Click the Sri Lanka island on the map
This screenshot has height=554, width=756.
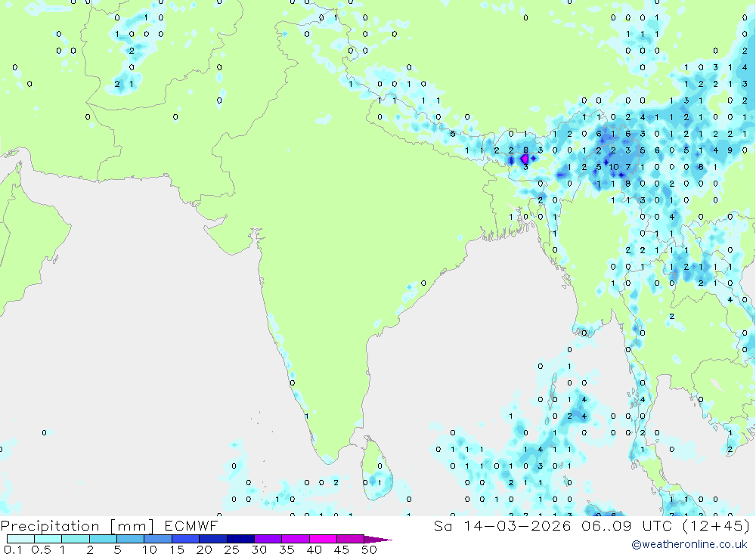click(x=376, y=469)
